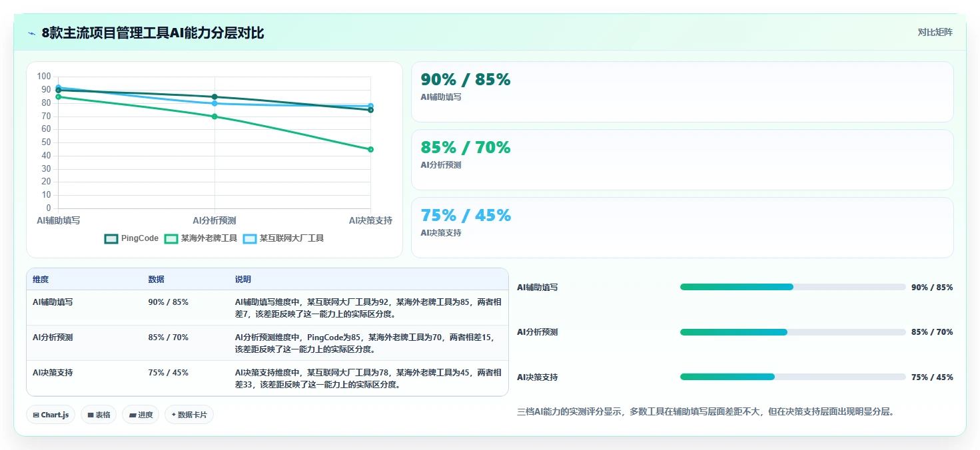Click the 某海外老牌工具 legend label
Viewport: 980px width, 450px height.
tap(209, 238)
